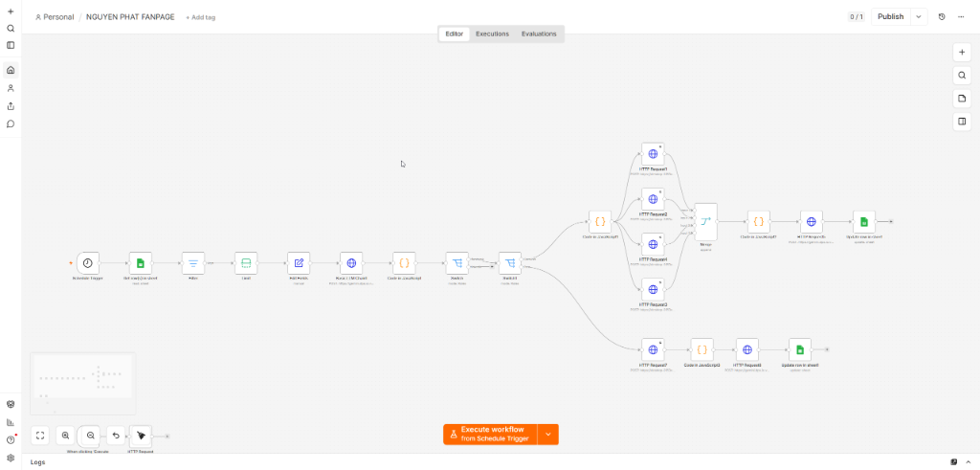Open the workflow history clock icon

click(x=942, y=17)
